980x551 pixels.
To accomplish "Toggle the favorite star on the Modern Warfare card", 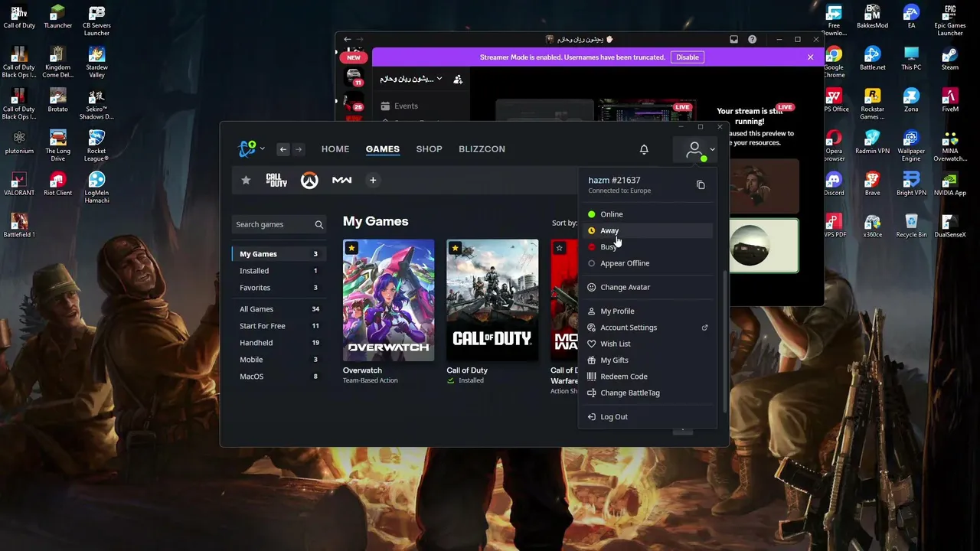I will [560, 248].
